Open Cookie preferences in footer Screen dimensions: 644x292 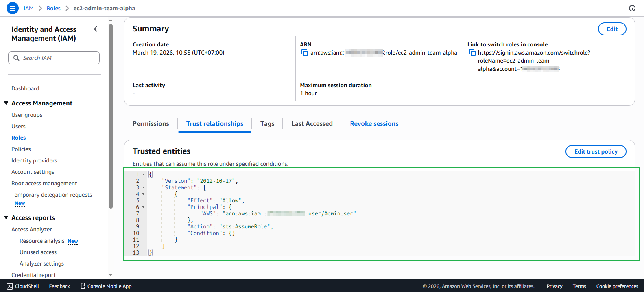[617, 286]
